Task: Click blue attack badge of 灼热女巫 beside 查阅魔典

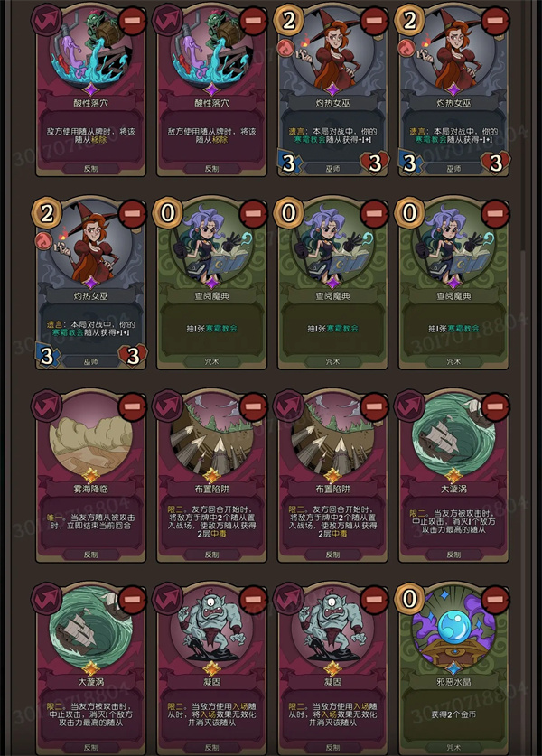Action: pos(47,356)
